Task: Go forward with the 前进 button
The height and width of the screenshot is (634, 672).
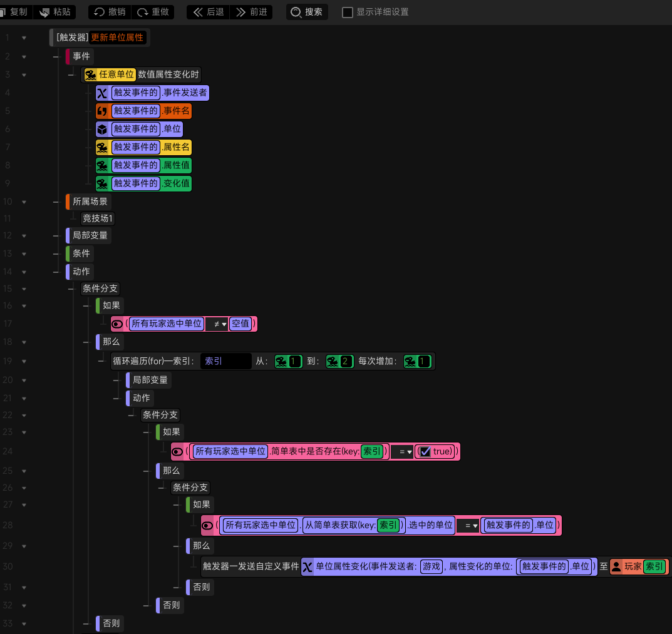Action: click(252, 12)
